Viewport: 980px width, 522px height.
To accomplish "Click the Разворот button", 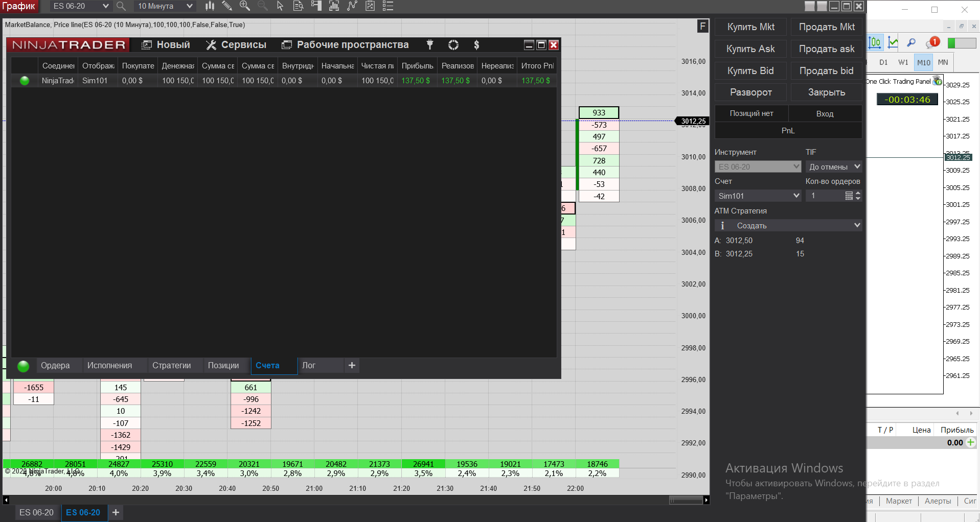I will (x=751, y=92).
